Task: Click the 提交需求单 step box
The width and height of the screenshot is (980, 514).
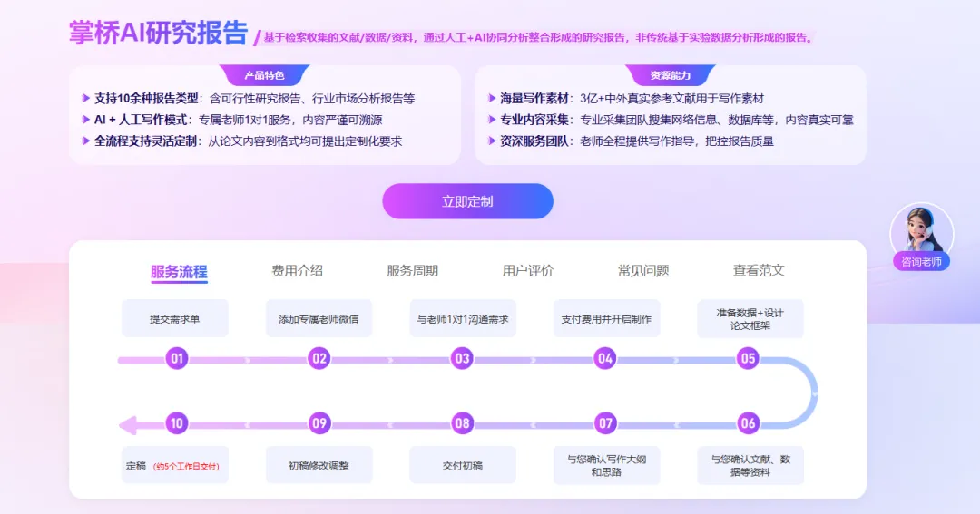Action: coord(175,318)
